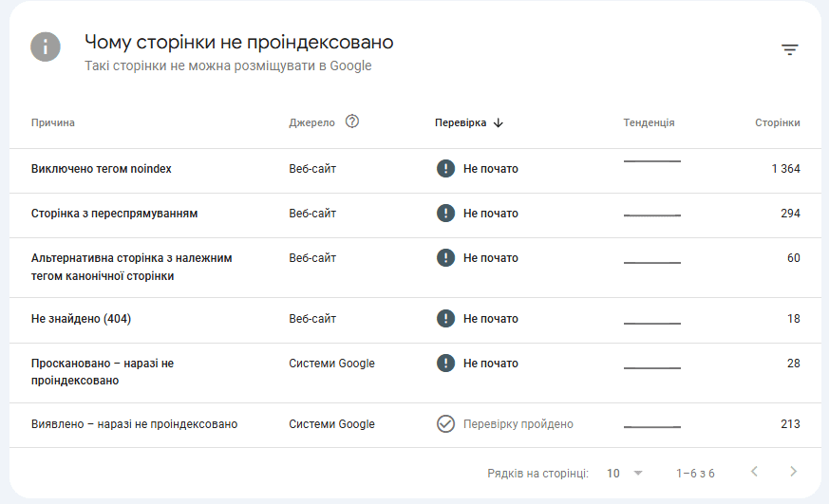Click the Сторінки column header
Screen dimensions: 829x504
click(x=777, y=122)
